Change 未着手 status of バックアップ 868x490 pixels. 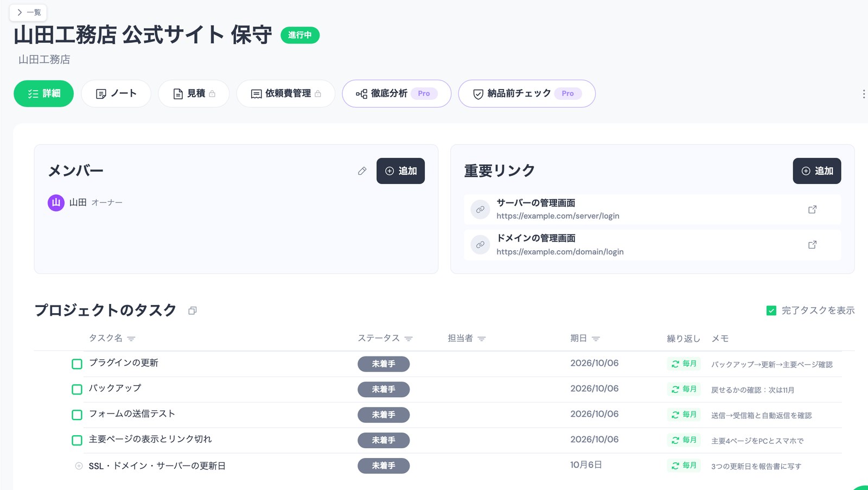coord(384,390)
